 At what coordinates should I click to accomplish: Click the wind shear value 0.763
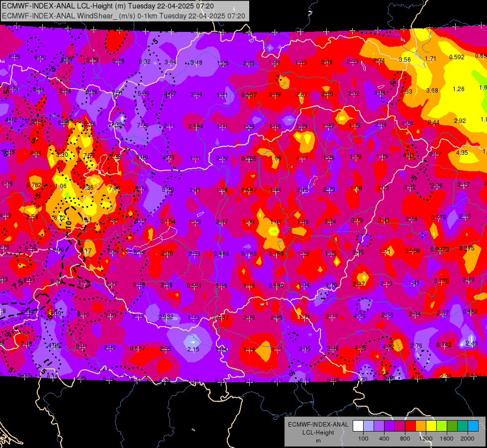tap(249, 254)
